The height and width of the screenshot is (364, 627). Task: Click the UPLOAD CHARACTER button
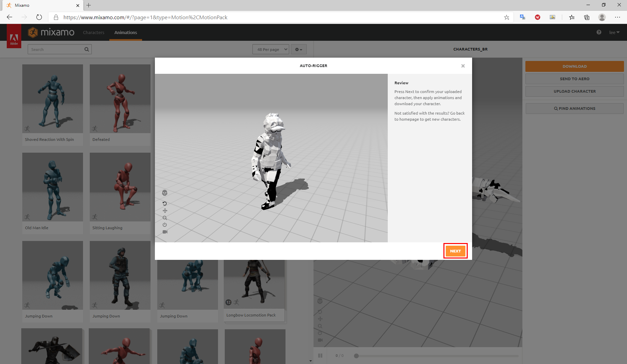click(574, 91)
